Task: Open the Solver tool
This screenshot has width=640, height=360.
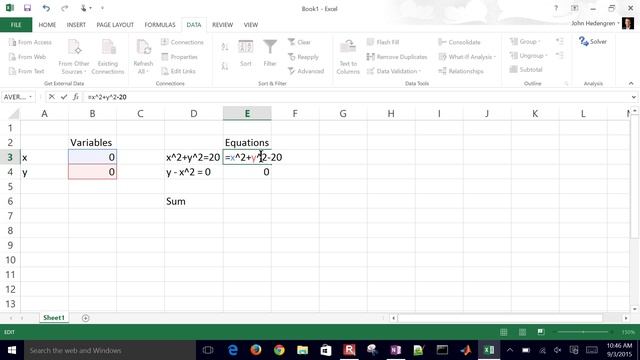Action: tap(593, 41)
